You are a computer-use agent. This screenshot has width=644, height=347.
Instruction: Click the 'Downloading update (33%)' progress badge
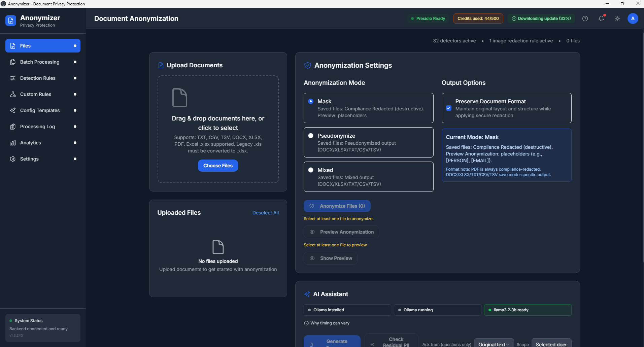click(x=541, y=19)
